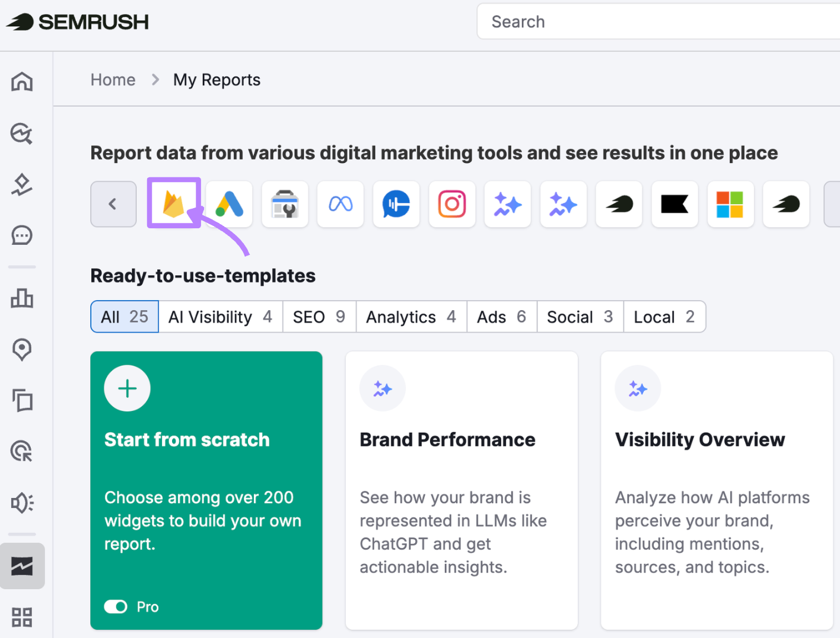The width and height of the screenshot is (840, 638).
Task: Select the blue speech waveform integration icon
Action: pyautogui.click(x=396, y=204)
